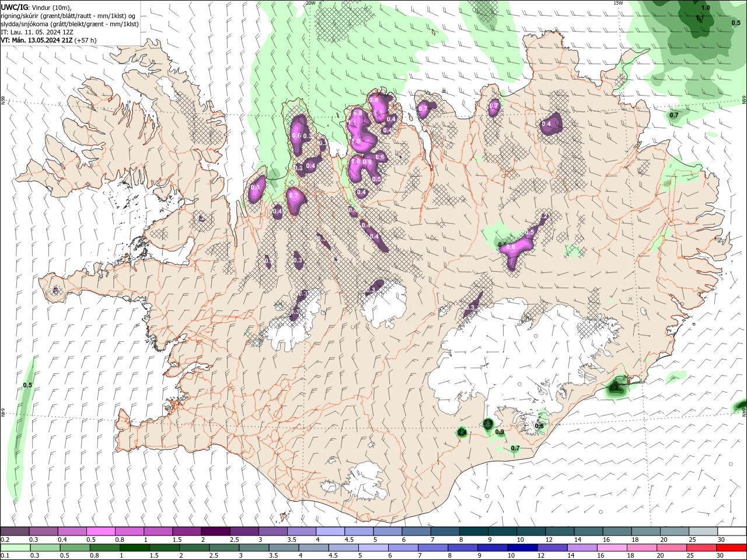Click the '1.0' value in the northeast green area
This screenshot has height=560, width=747.
coord(706,8)
